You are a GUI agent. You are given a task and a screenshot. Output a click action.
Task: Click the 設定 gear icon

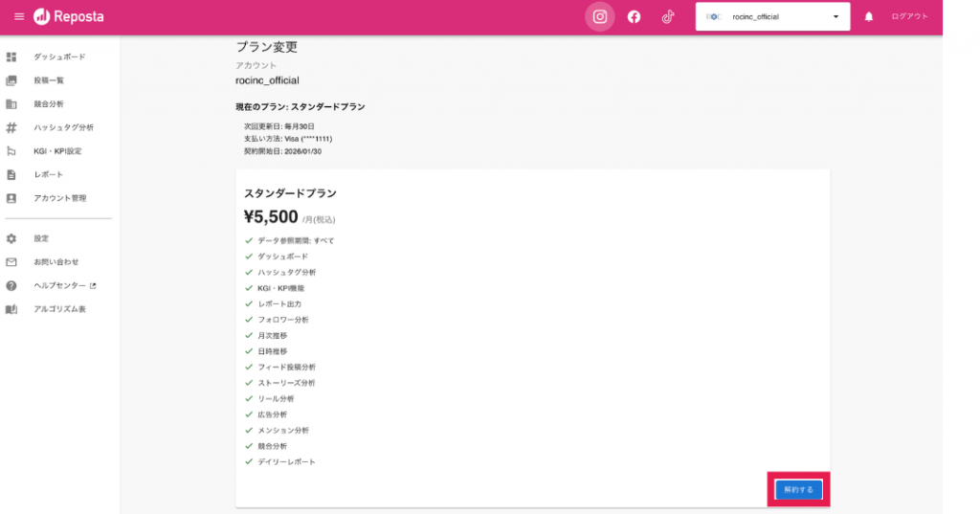pyautogui.click(x=11, y=238)
